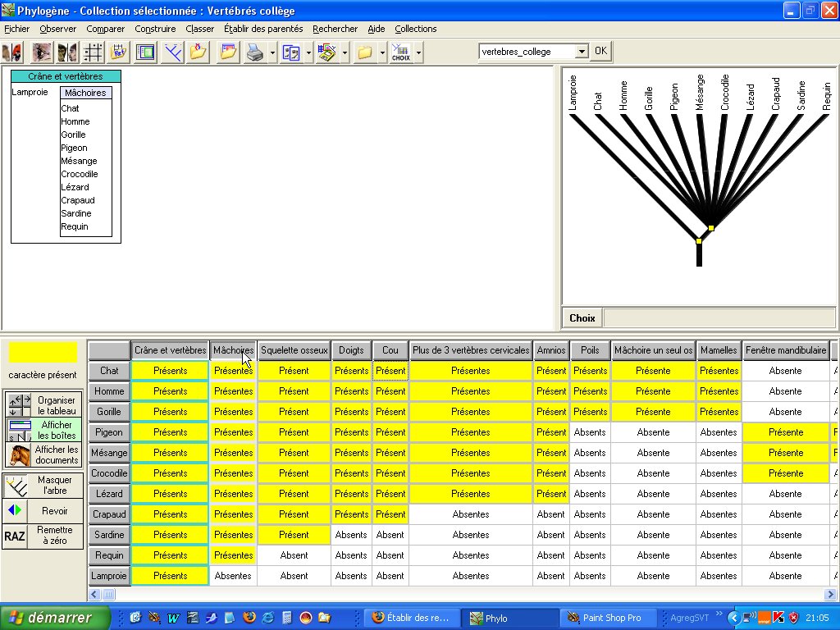Open the Établir des parentés menu
840x630 pixels.
[x=262, y=29]
